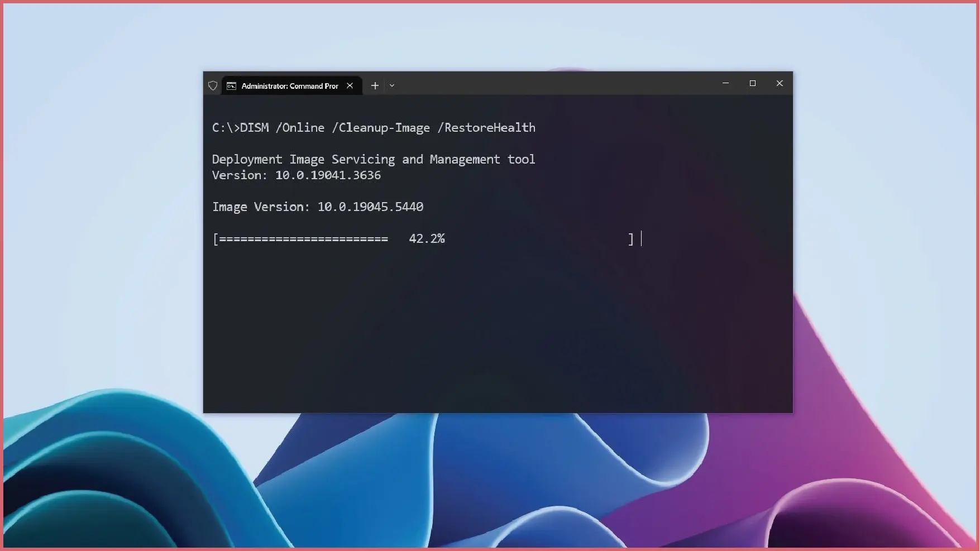Minimize the terminal window
The height and width of the screenshot is (551, 980).
[x=725, y=83]
